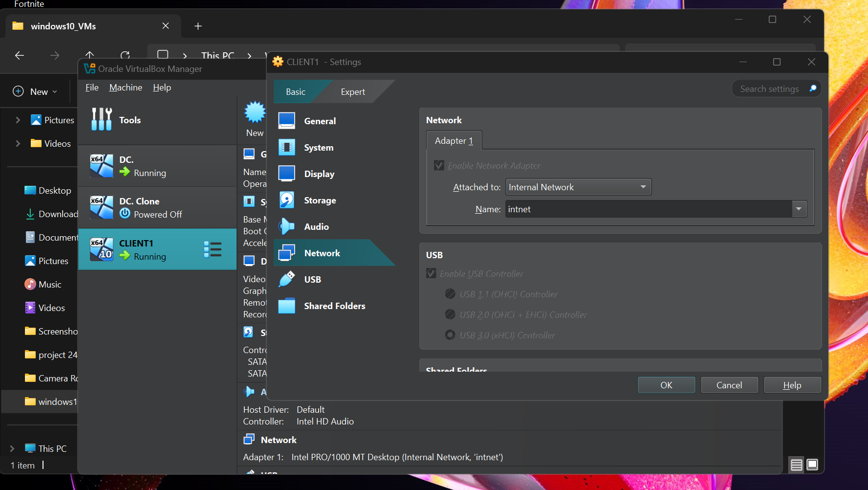Viewport: 868px width, 490px height.
Task: Open the Attached to dropdown
Action: coord(578,187)
